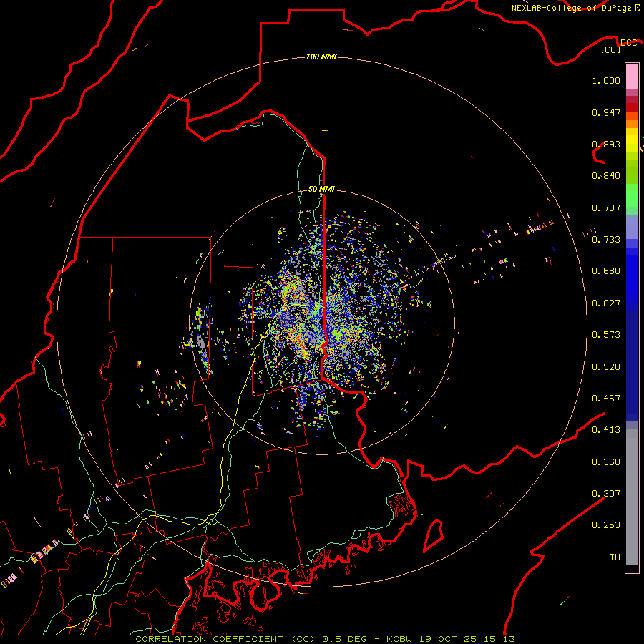Click the 0.467 value on the color scale
Image resolution: width=644 pixels, height=644 pixels.
606,399
